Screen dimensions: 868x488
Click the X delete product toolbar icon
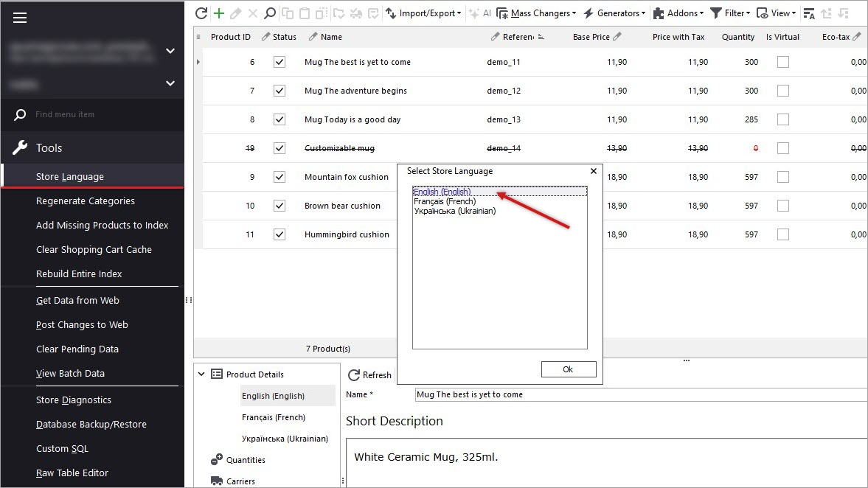tap(253, 13)
